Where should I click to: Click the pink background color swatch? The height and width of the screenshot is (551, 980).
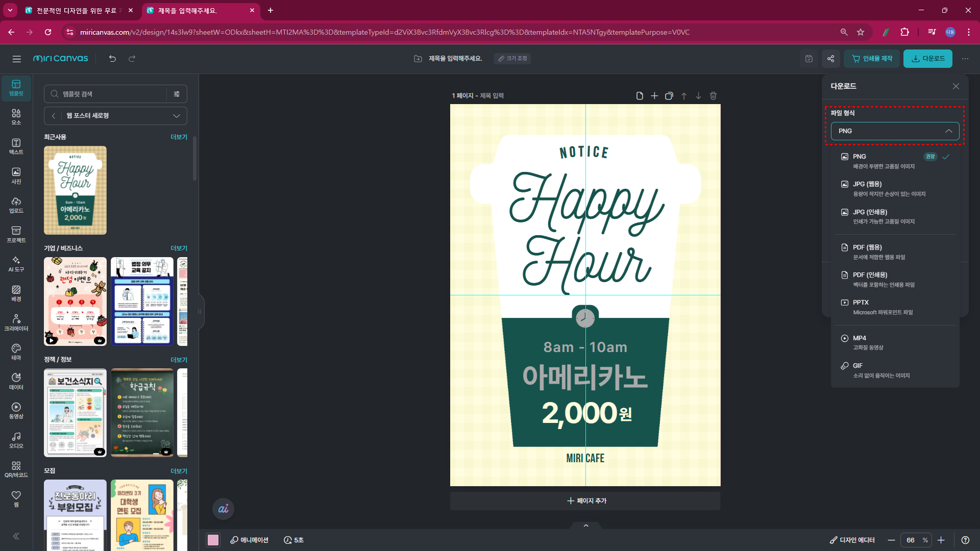click(213, 540)
